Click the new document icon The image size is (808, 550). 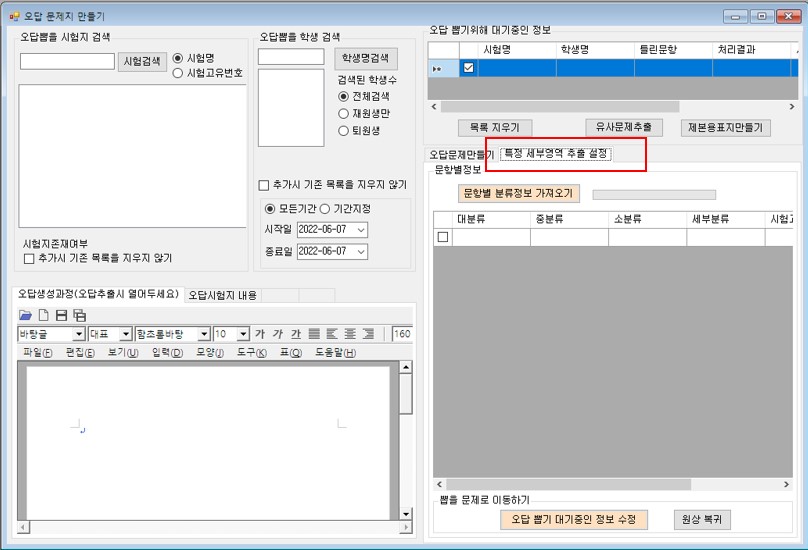(x=44, y=315)
